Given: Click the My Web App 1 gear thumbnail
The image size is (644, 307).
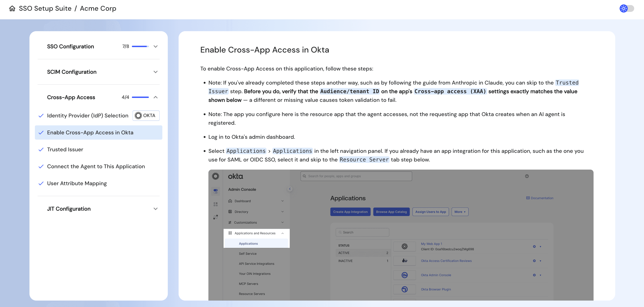Looking at the screenshot, I should click(x=404, y=247).
